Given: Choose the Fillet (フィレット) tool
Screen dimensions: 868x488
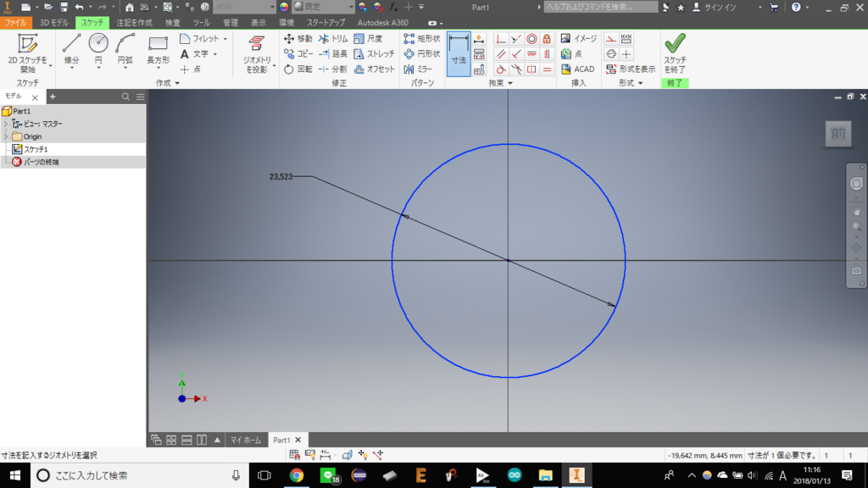Looking at the screenshot, I should point(199,39).
